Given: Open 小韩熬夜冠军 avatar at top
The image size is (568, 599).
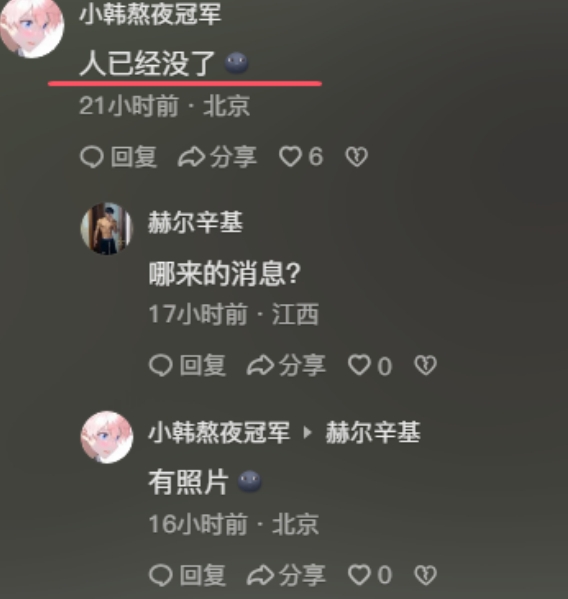Looking at the screenshot, I should coord(31,27).
